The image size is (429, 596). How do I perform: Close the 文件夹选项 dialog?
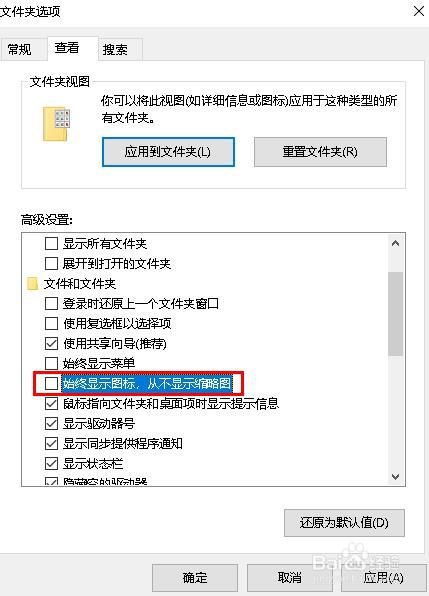click(419, 11)
